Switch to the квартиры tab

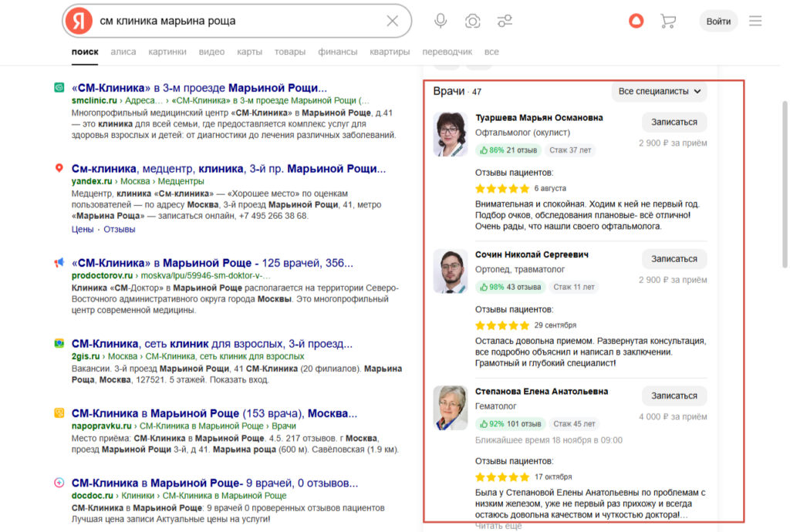(x=390, y=52)
